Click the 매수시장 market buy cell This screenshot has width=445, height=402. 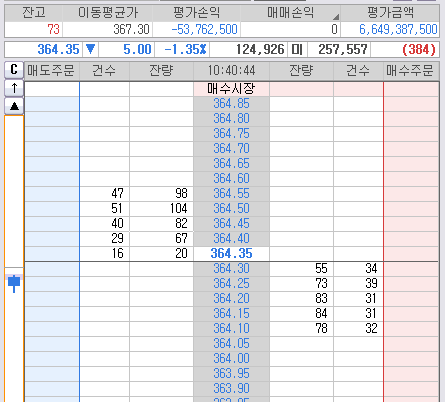coord(231,89)
